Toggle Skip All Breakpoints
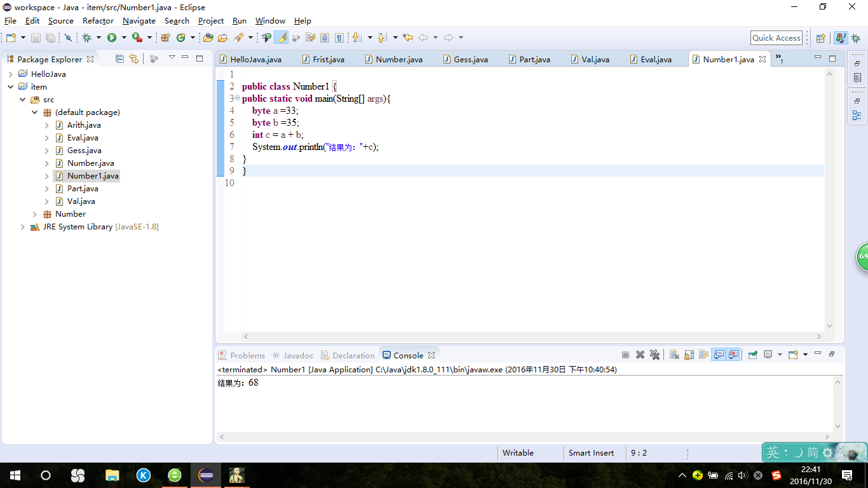This screenshot has height=488, width=868. tap(68, 37)
